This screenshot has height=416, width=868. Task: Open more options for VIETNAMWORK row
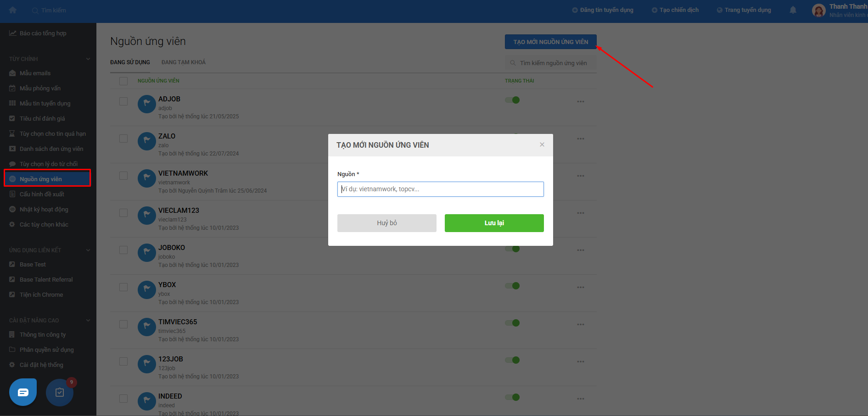[581, 176]
